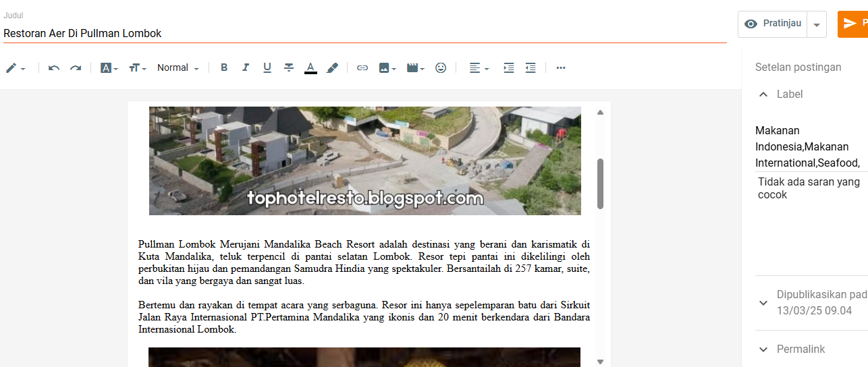The image size is (868, 367).
Task: Edit the post title field
Action: point(364,33)
